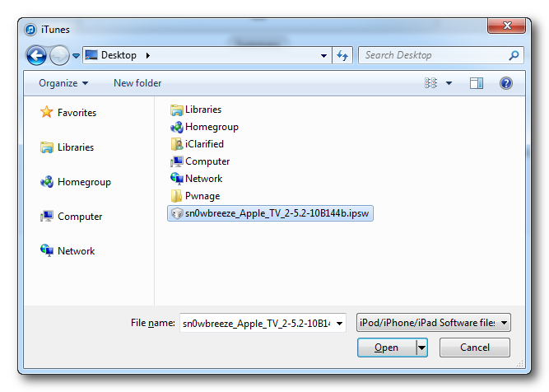The image size is (549, 392).
Task: Click the Computer icon in file list
Action: click(176, 161)
